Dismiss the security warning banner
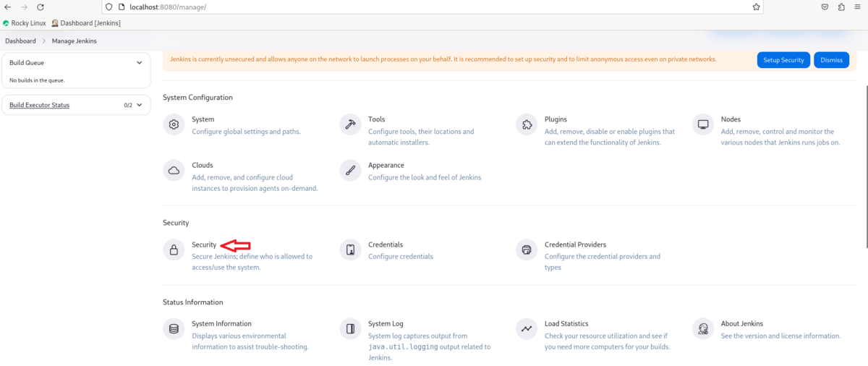868x366 pixels. click(x=831, y=60)
